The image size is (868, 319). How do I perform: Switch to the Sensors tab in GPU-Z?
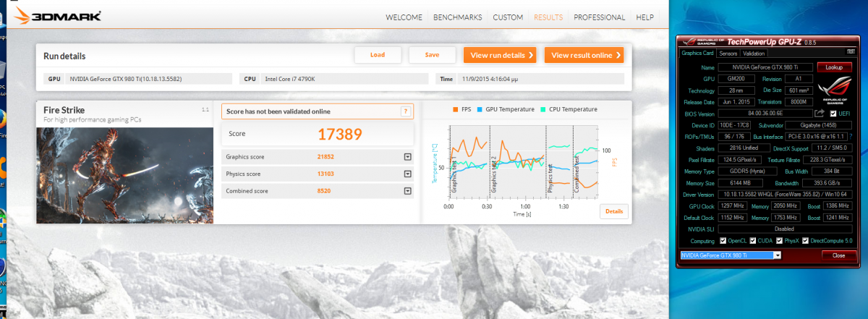tap(728, 54)
